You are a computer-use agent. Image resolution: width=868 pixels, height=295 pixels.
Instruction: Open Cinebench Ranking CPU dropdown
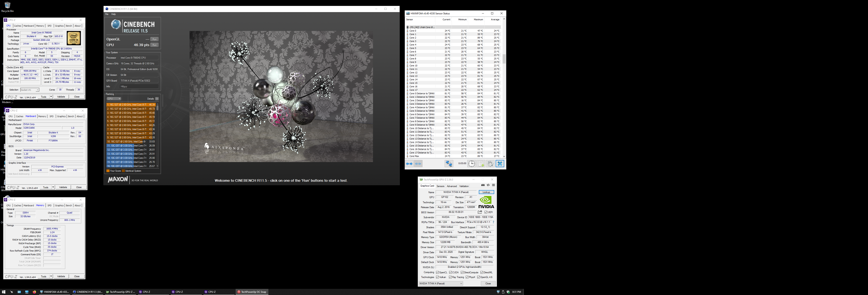(114, 99)
